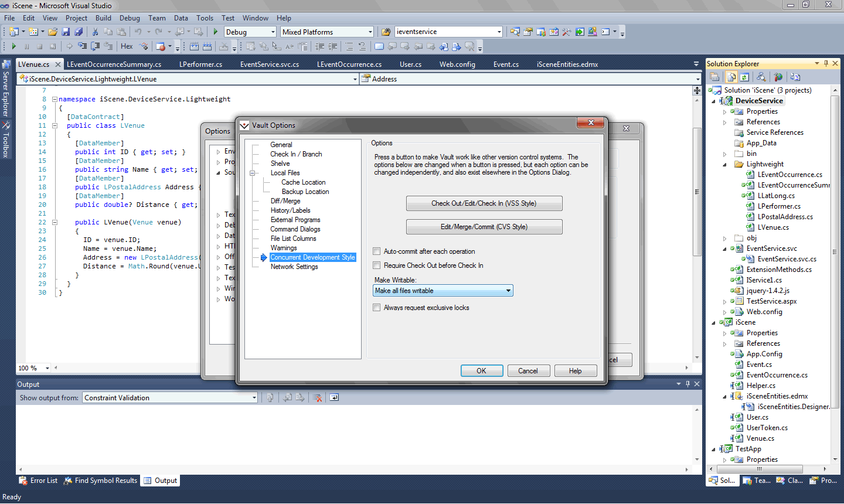The image size is (844, 504).
Task: Click the Open File toolbar icon
Action: pos(53,32)
